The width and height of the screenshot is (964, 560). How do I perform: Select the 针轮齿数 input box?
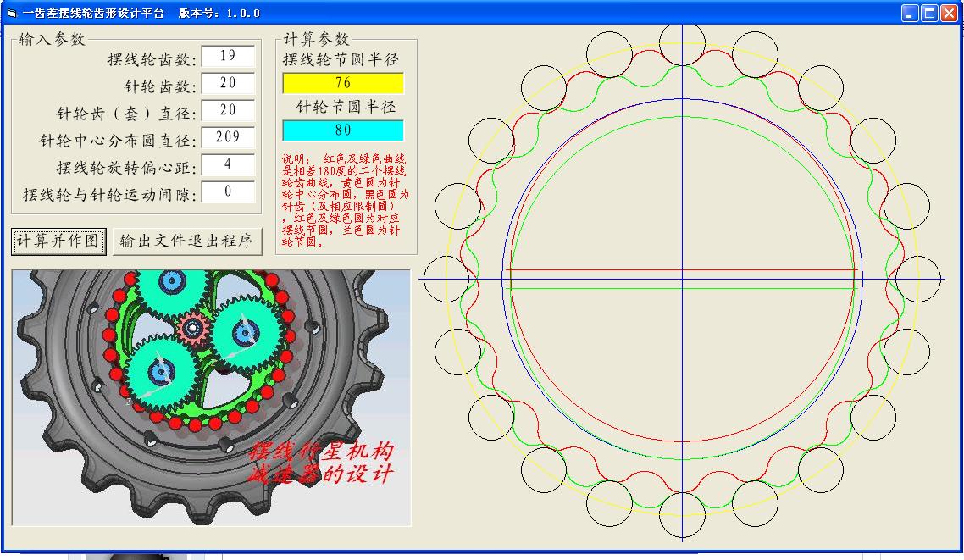[x=228, y=83]
